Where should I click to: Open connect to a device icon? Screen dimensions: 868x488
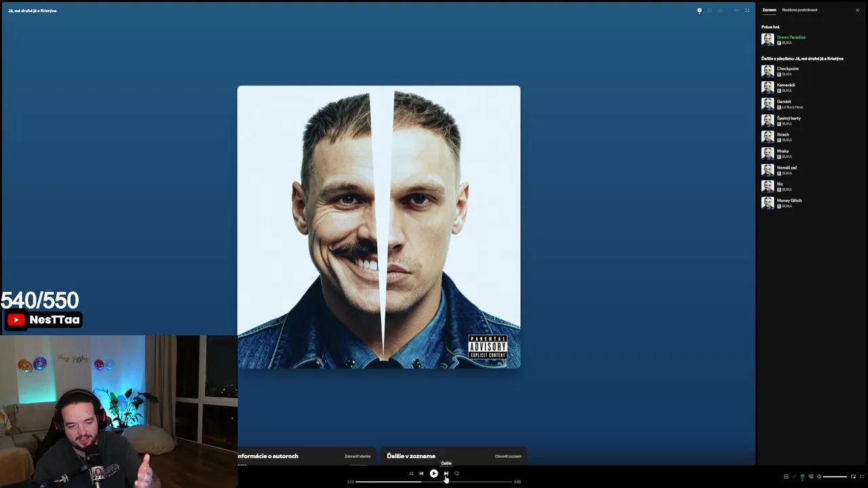[x=811, y=476]
